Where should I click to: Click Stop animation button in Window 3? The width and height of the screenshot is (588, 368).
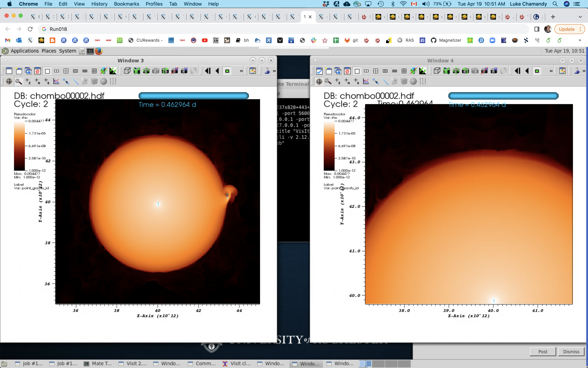[227, 71]
